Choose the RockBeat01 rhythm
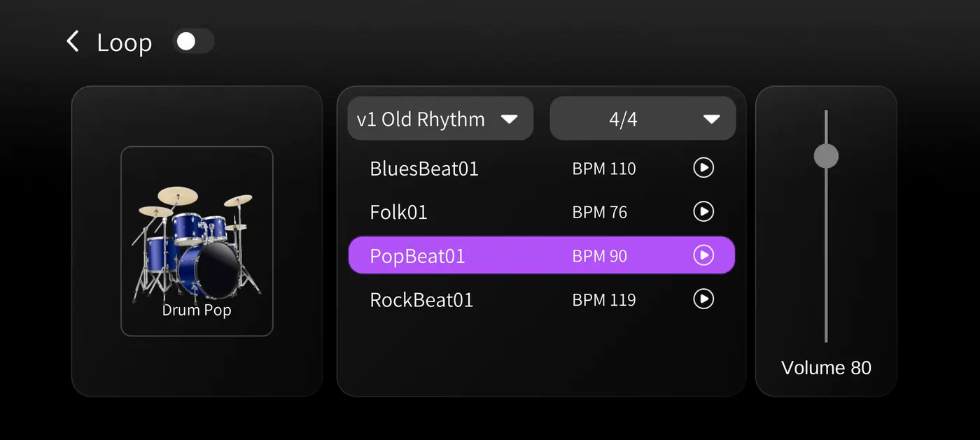The image size is (980, 440). click(421, 300)
